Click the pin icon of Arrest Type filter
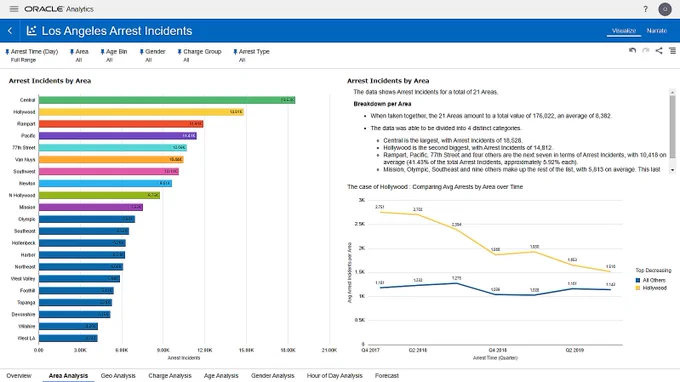The width and height of the screenshot is (680, 382). tap(235, 52)
